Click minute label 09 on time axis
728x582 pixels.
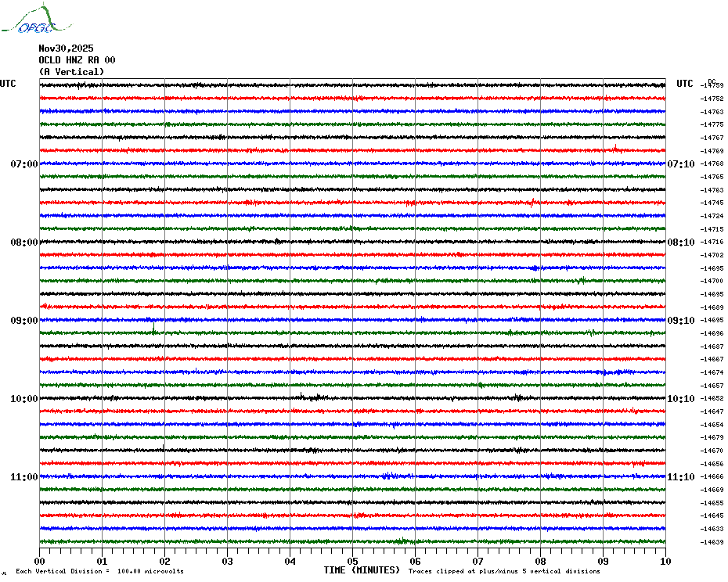pyautogui.click(x=603, y=561)
